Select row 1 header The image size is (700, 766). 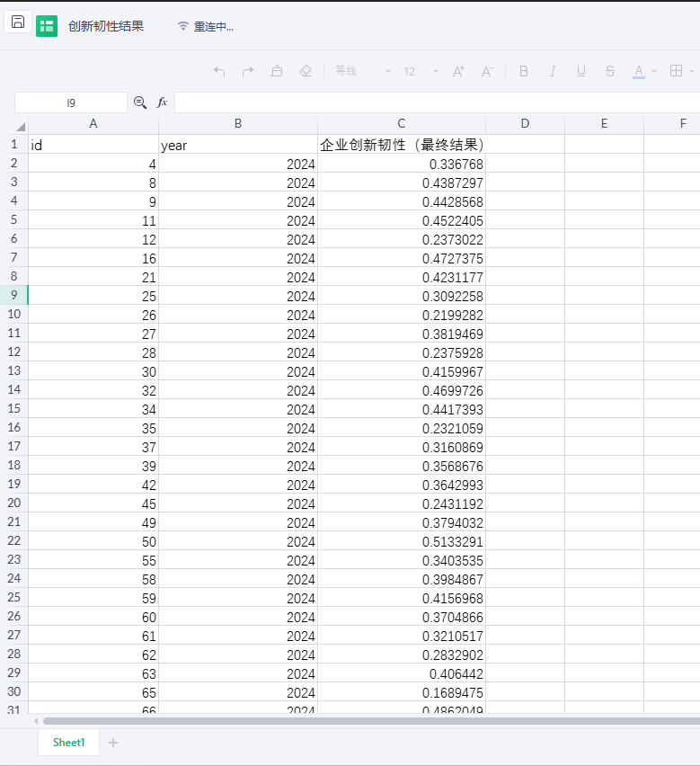[14, 144]
